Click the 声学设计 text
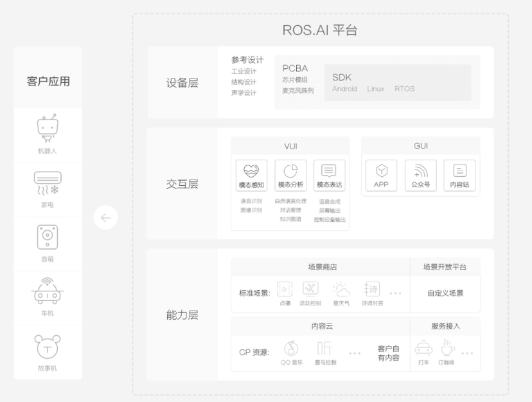Viewport: 532px width, 402px height. (x=244, y=93)
